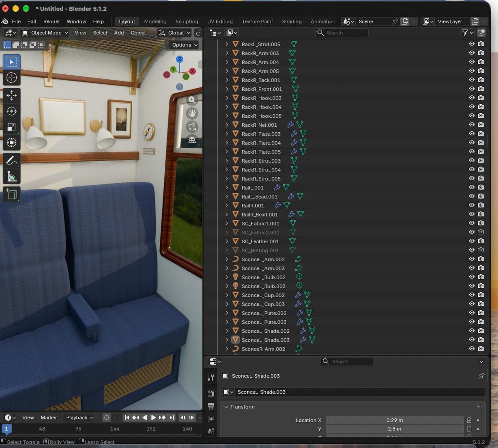Viewport: 498px width, 448px height.
Task: Hide Sconcel_Bulb.002 with its eye icon
Action: click(x=472, y=277)
